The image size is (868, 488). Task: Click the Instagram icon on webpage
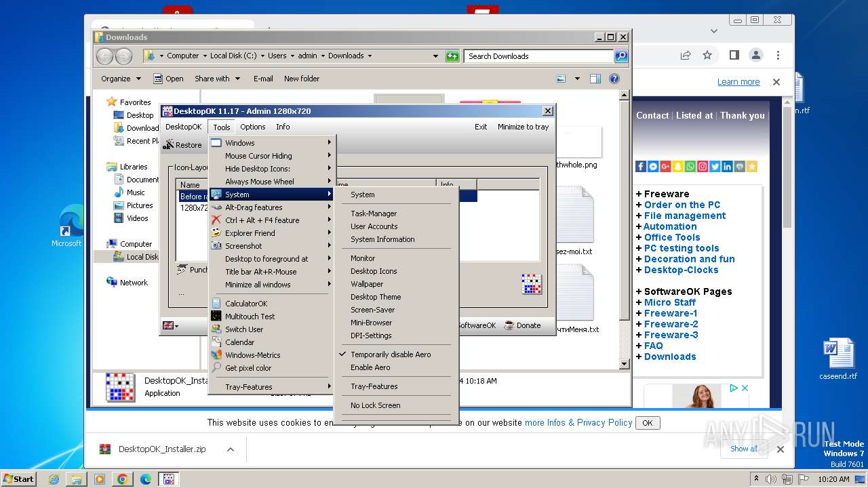click(702, 166)
